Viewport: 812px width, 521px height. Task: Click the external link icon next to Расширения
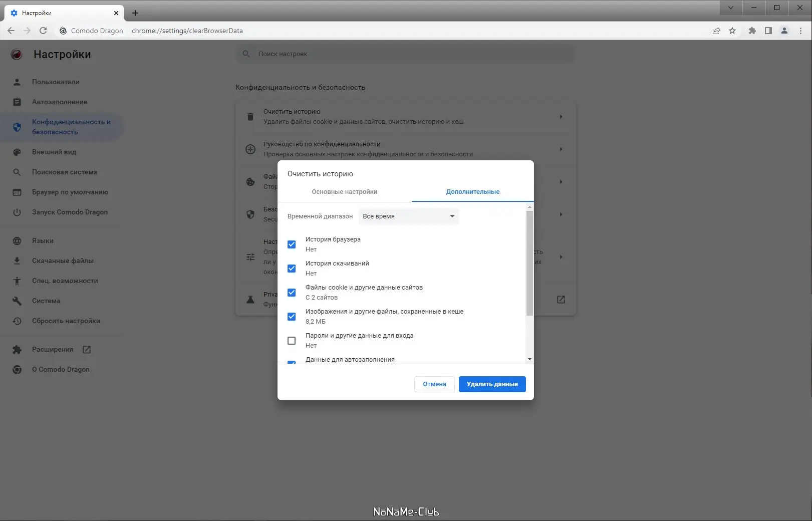click(87, 350)
